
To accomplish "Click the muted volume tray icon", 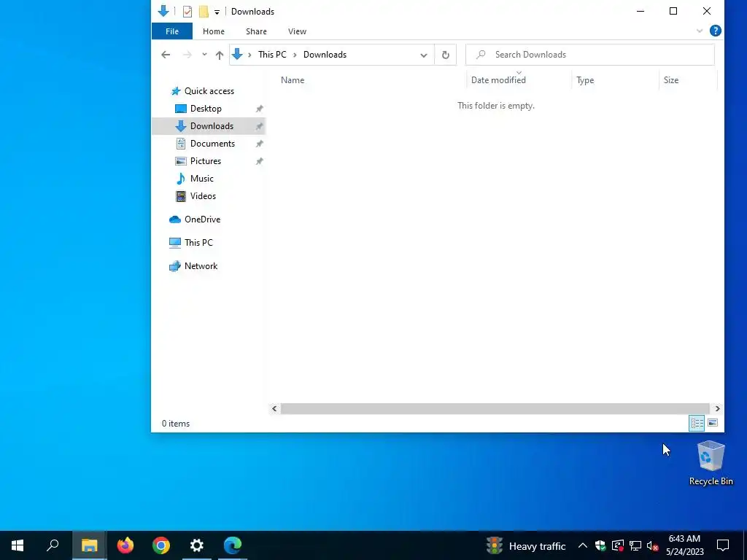I will (653, 545).
